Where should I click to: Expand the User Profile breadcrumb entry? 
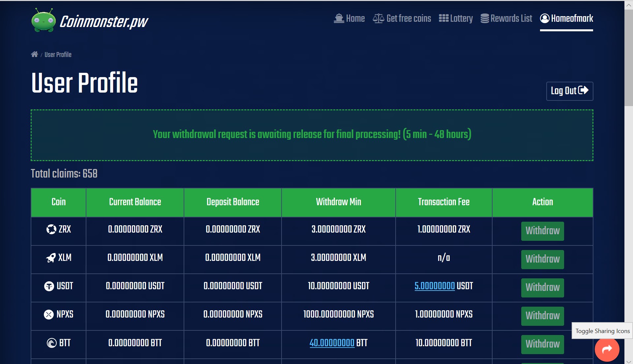(x=58, y=55)
